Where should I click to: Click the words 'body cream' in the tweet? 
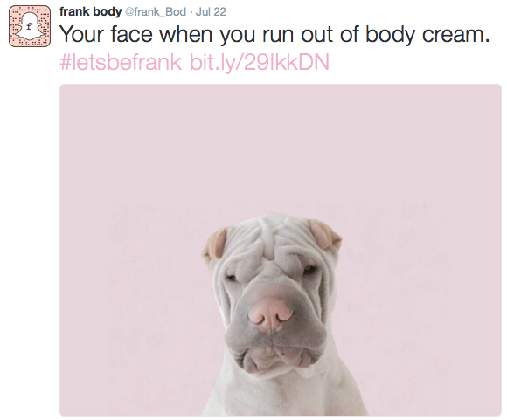tap(427, 35)
